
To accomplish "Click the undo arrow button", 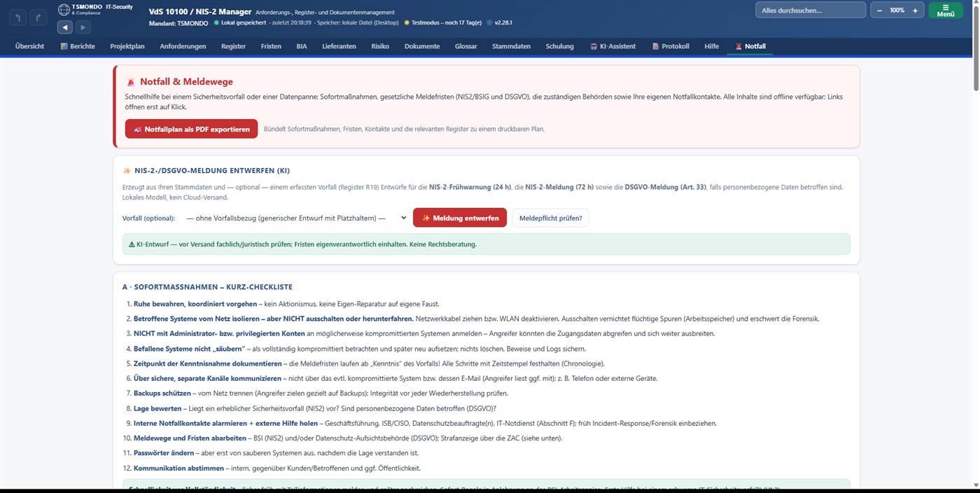I will pyautogui.click(x=18, y=18).
